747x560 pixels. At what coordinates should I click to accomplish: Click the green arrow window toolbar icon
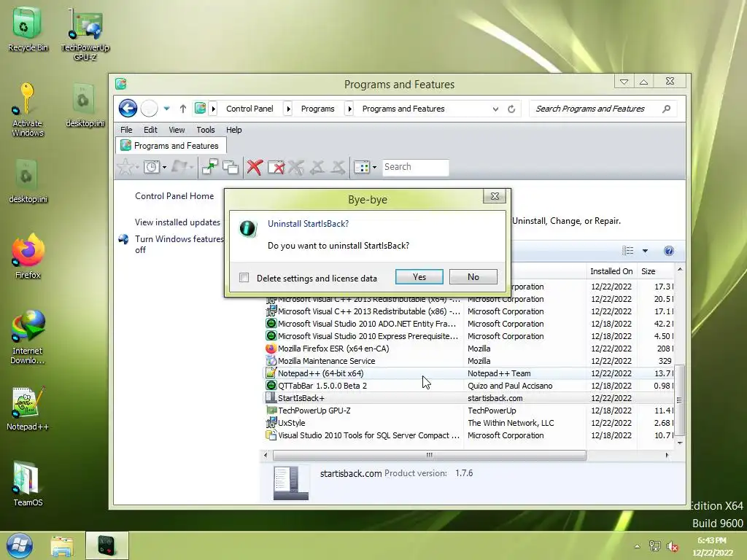[x=209, y=167]
